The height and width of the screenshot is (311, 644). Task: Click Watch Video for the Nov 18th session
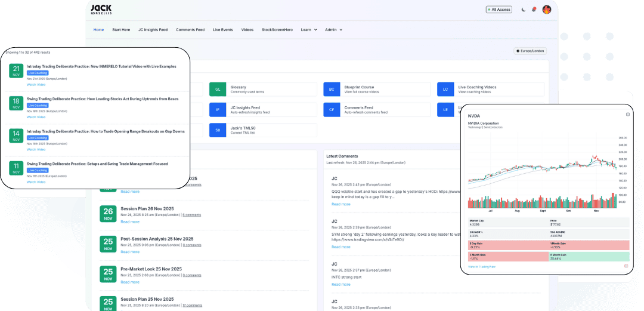[x=36, y=117]
